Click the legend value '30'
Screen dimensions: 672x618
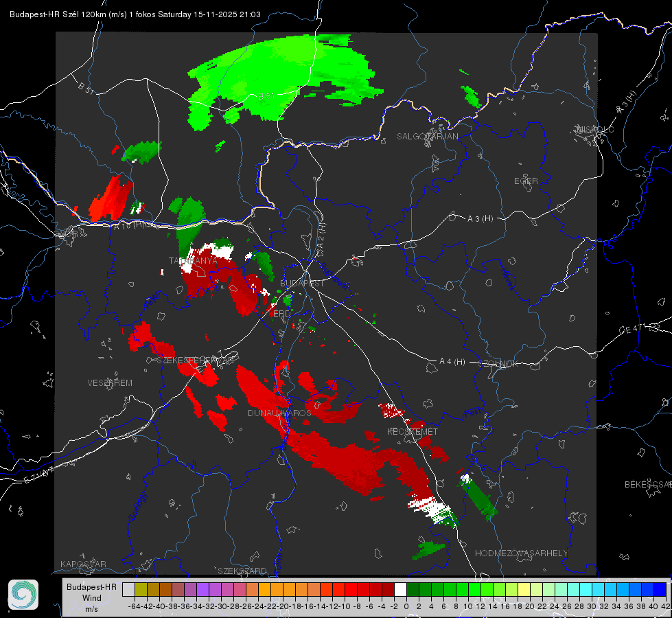click(x=592, y=606)
